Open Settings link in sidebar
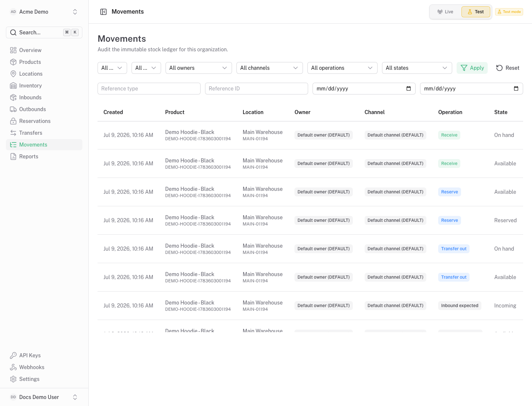Screen dimensions: 532x406 tap(44, 379)
